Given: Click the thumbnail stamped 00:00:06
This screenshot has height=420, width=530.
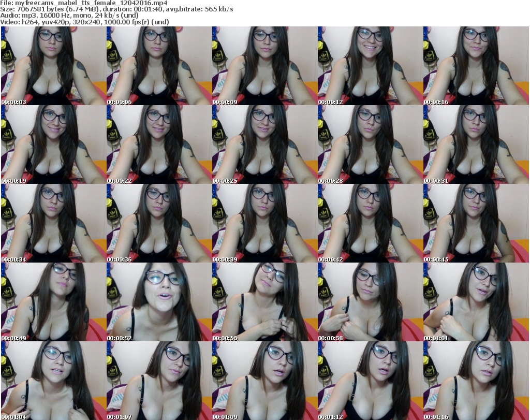Looking at the screenshot, I should pyautogui.click(x=159, y=66).
